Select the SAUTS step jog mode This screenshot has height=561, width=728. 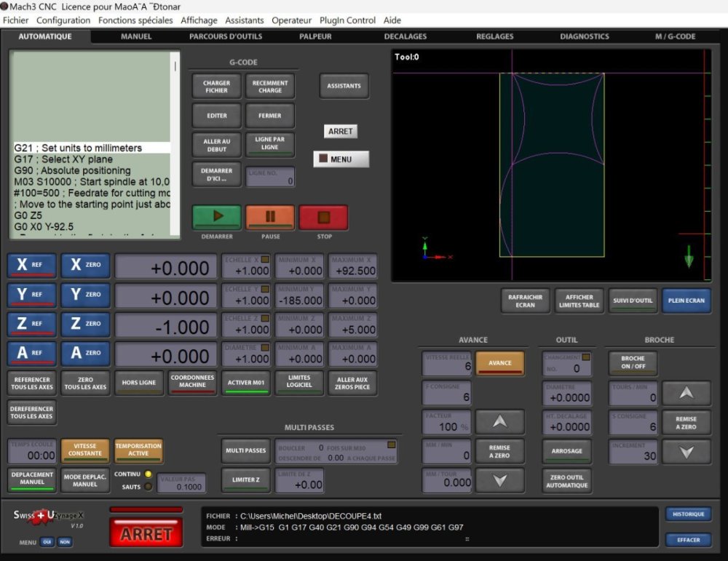point(149,487)
